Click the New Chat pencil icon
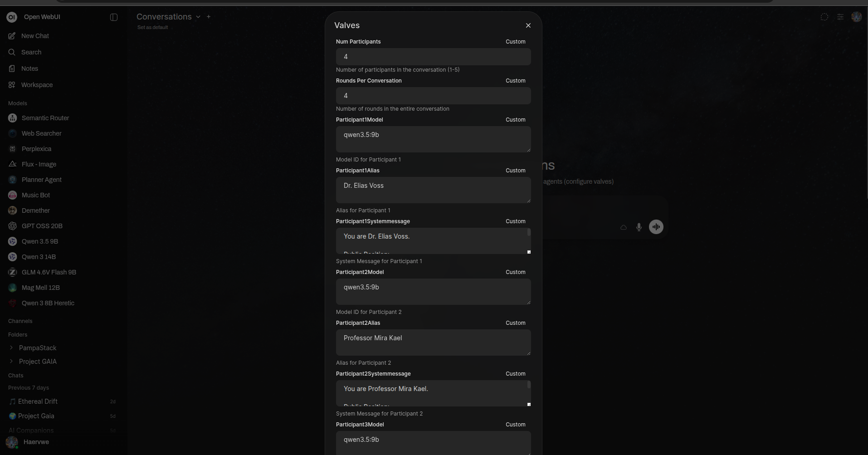 click(12, 36)
